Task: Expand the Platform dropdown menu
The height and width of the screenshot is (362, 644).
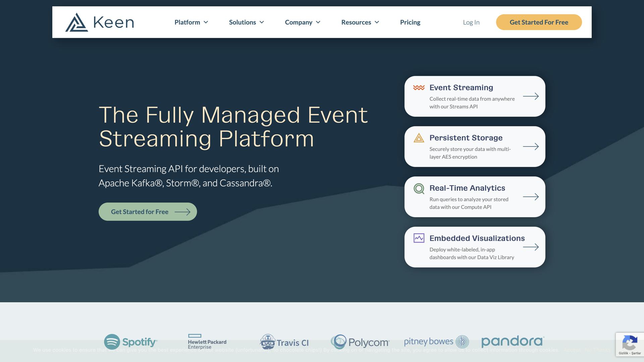Action: point(191,22)
